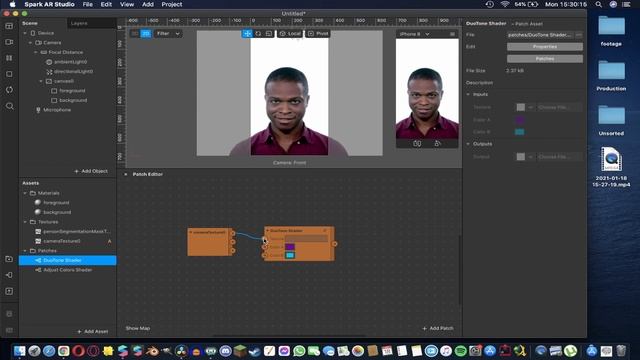
Task: Click the Wi-Fi icon in menu bar
Action: coord(504,4)
